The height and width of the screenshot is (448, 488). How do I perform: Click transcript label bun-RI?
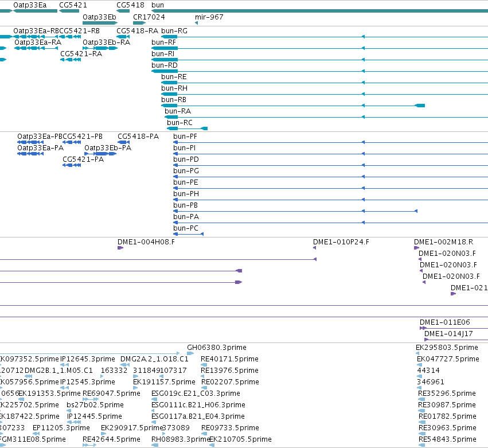tap(163, 54)
